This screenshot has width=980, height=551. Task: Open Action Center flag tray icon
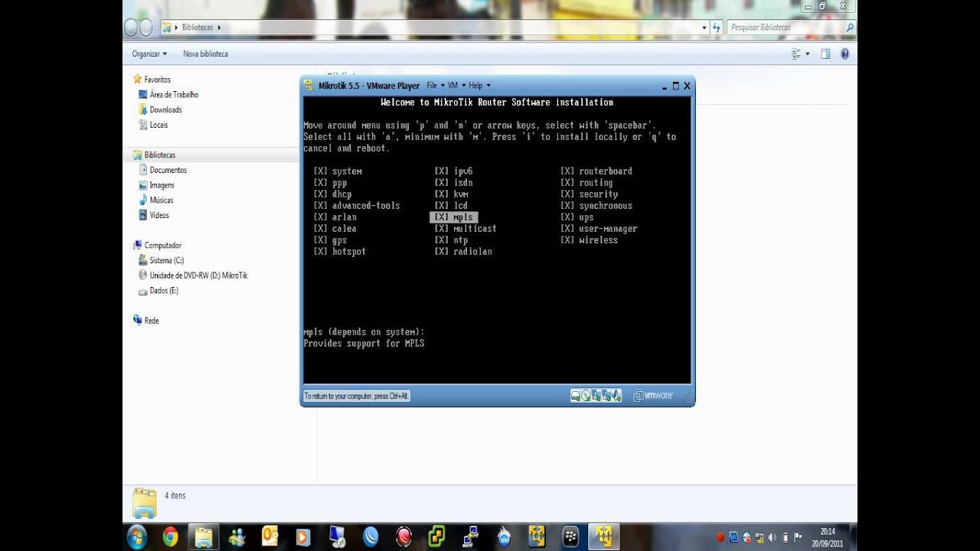[x=798, y=537]
